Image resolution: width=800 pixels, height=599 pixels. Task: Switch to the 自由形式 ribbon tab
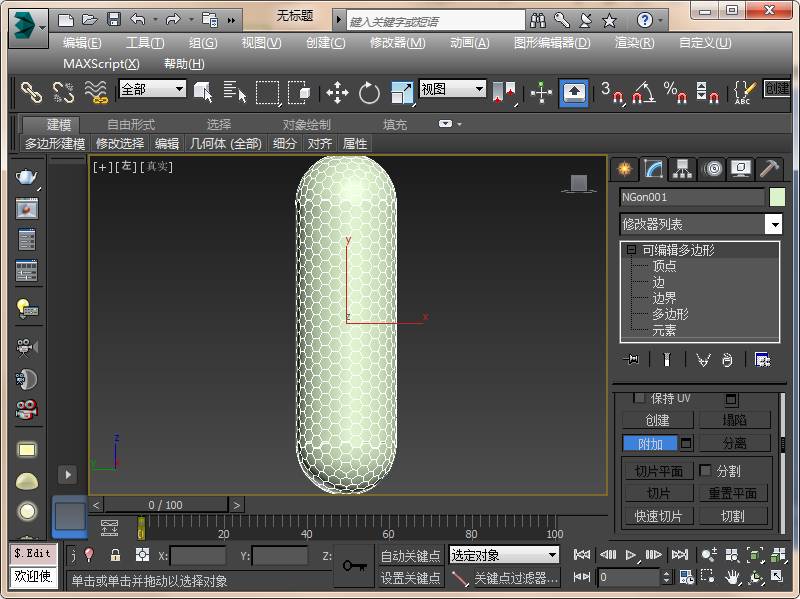131,124
